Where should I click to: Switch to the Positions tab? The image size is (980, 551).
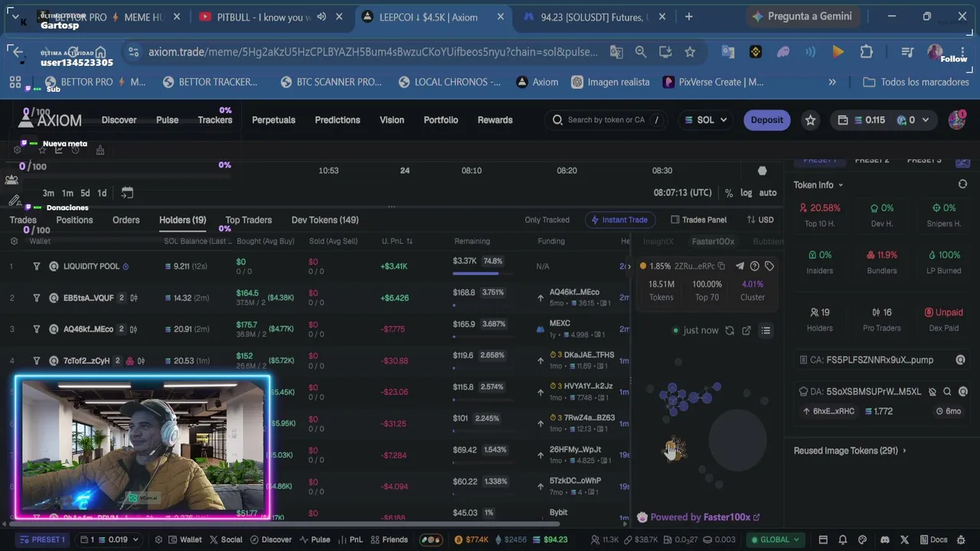74,220
